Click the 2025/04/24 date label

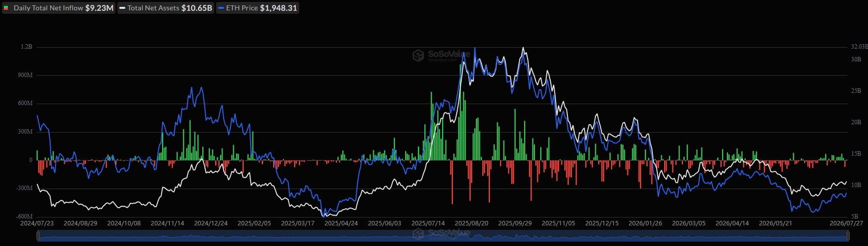pos(341,223)
